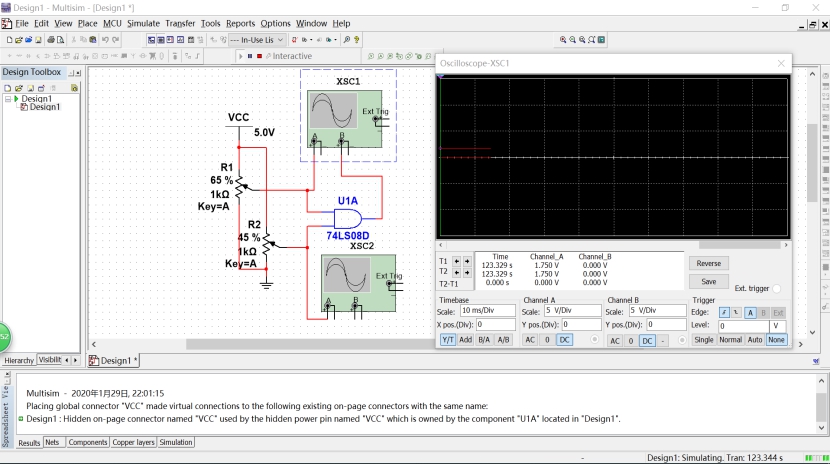Click the Zoom out magnifier icon

click(x=572, y=40)
